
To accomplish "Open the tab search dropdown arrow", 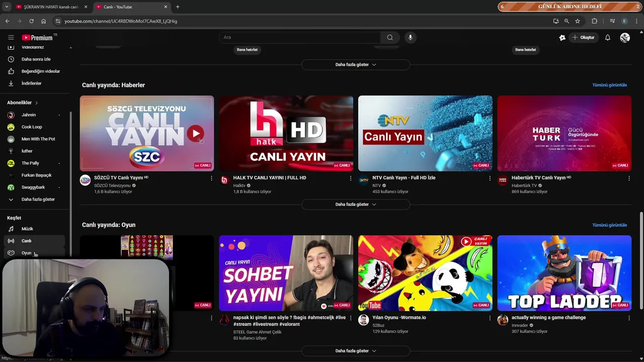I will tap(7, 7).
